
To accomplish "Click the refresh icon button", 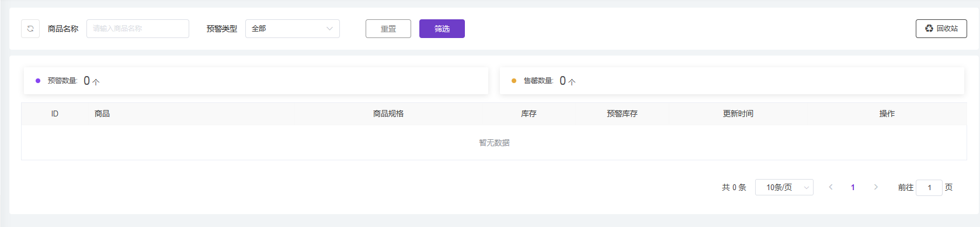I will (30, 29).
